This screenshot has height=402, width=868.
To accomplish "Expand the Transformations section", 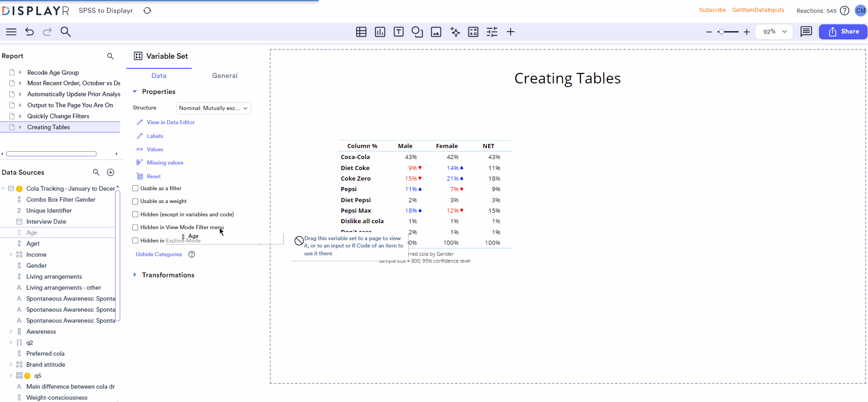I will (x=168, y=275).
